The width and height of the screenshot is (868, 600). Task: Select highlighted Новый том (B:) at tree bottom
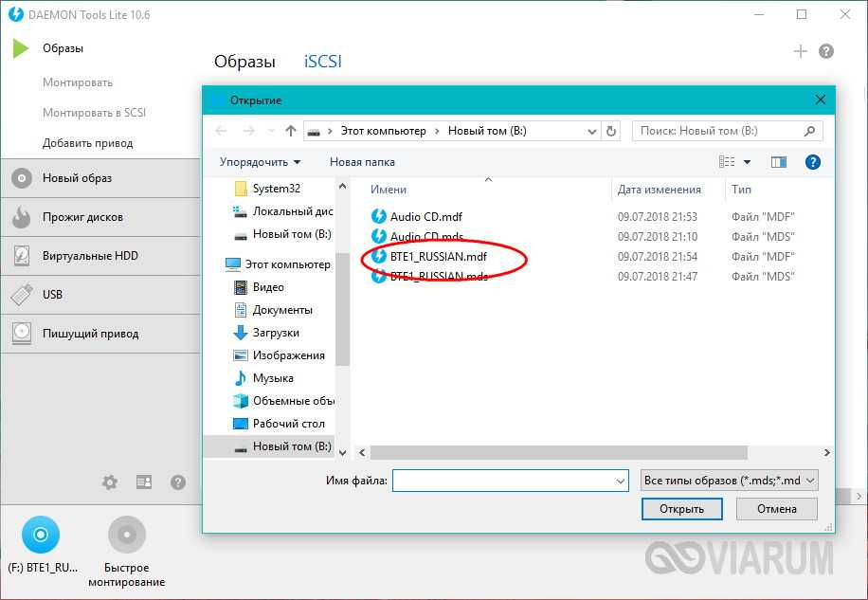(x=269, y=446)
